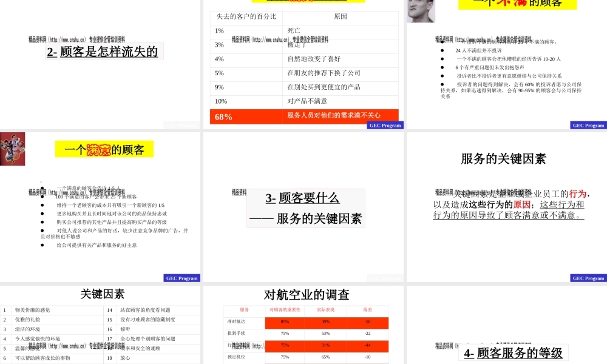Select the red word '行为' in key-factor paragraph
The width and height of the screenshot is (607, 364).
[577, 194]
